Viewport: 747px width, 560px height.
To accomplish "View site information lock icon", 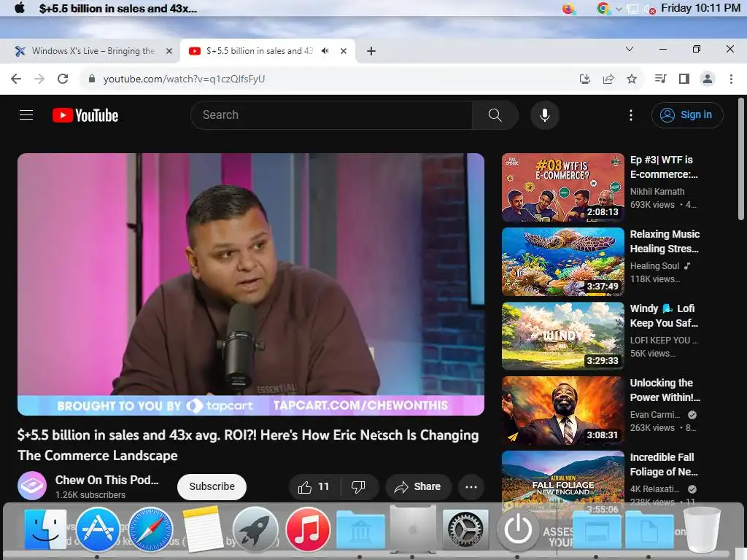I will pos(92,79).
